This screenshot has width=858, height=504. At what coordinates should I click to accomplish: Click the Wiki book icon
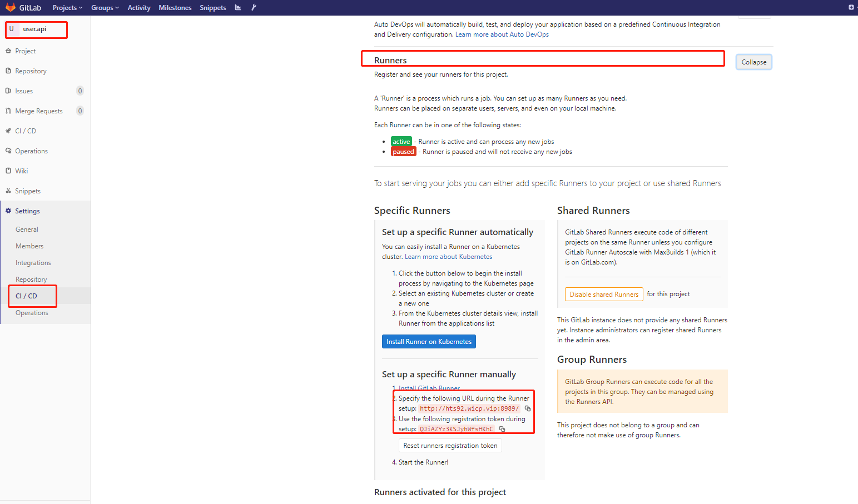(x=8, y=171)
